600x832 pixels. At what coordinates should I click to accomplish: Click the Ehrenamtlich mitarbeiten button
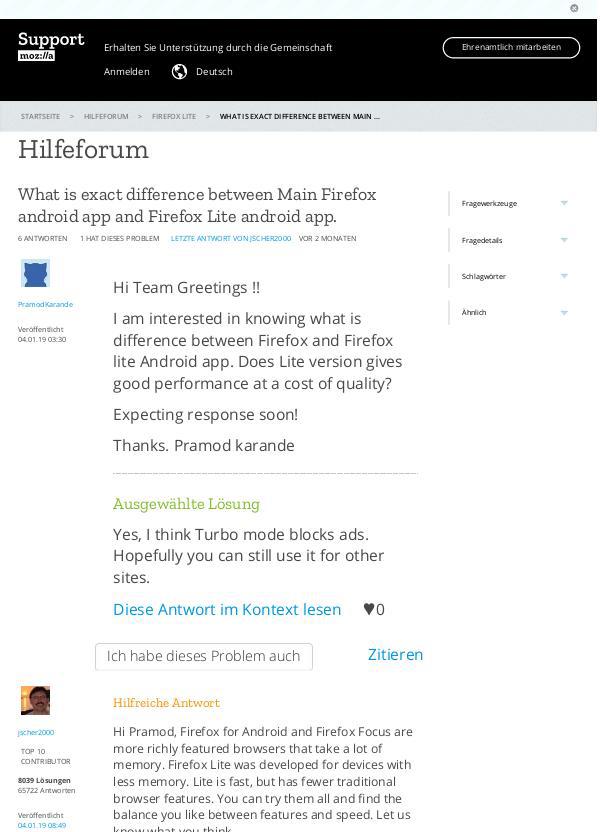[511, 47]
